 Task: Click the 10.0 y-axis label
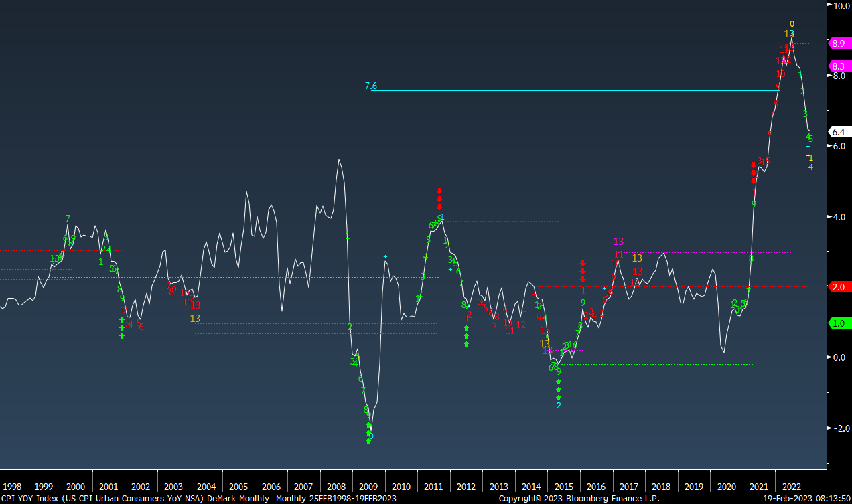pos(841,5)
